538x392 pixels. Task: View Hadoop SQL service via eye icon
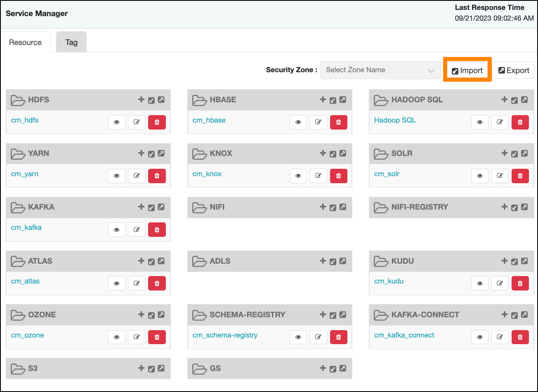click(x=479, y=122)
